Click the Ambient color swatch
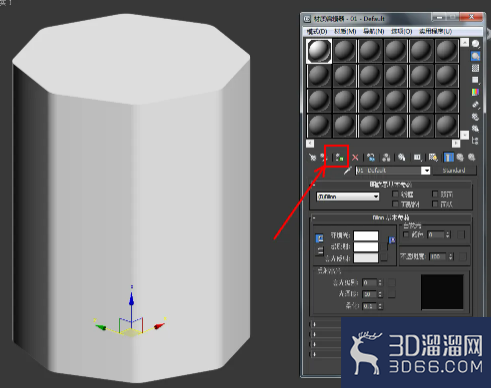491x388 pixels. point(366,236)
